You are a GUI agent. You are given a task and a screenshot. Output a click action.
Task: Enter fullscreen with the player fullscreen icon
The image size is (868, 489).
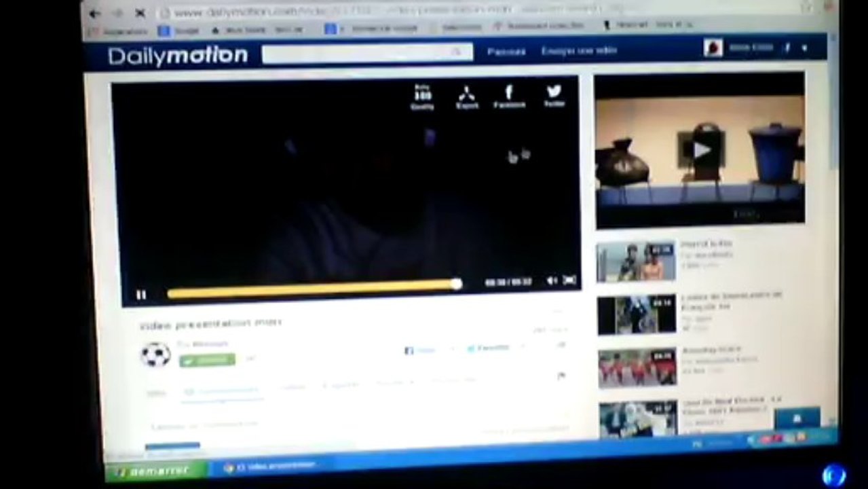point(570,280)
